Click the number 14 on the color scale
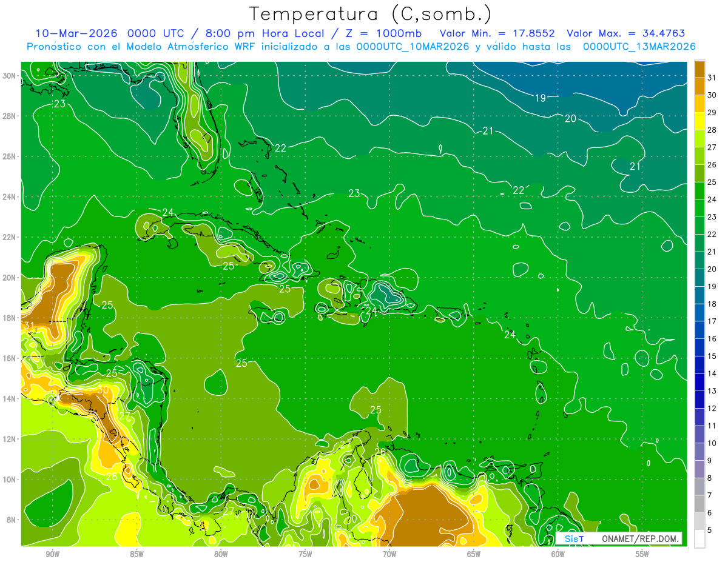 coord(712,373)
